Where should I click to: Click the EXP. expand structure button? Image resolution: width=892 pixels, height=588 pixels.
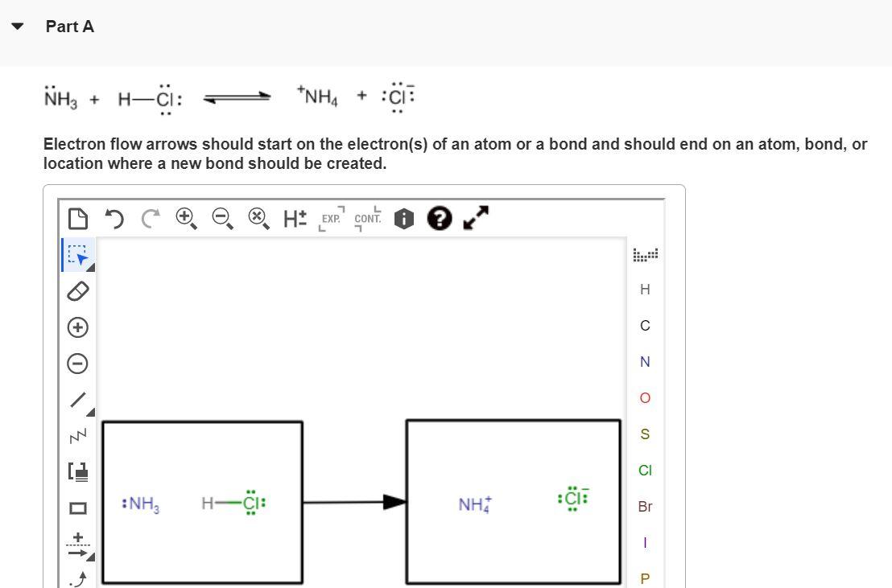(x=332, y=218)
